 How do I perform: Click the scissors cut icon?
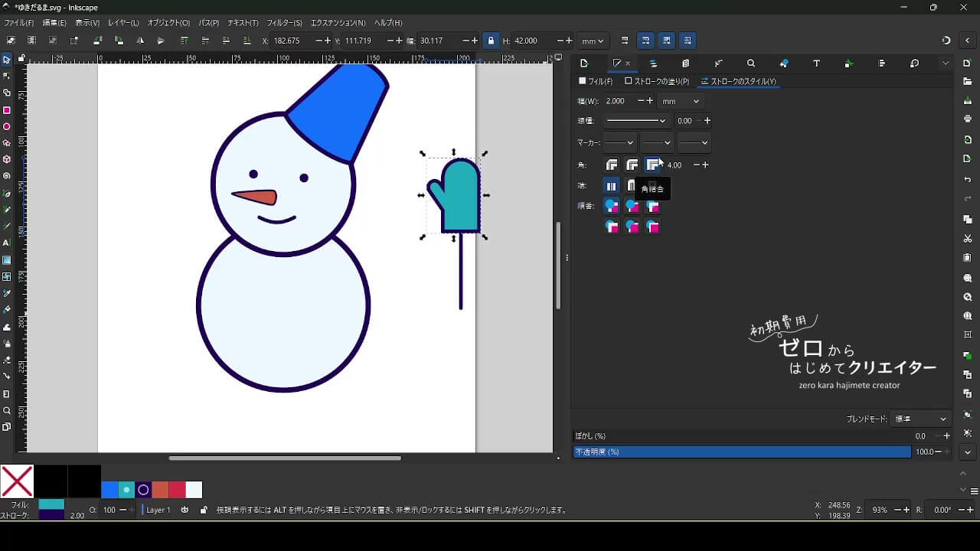coord(968,239)
